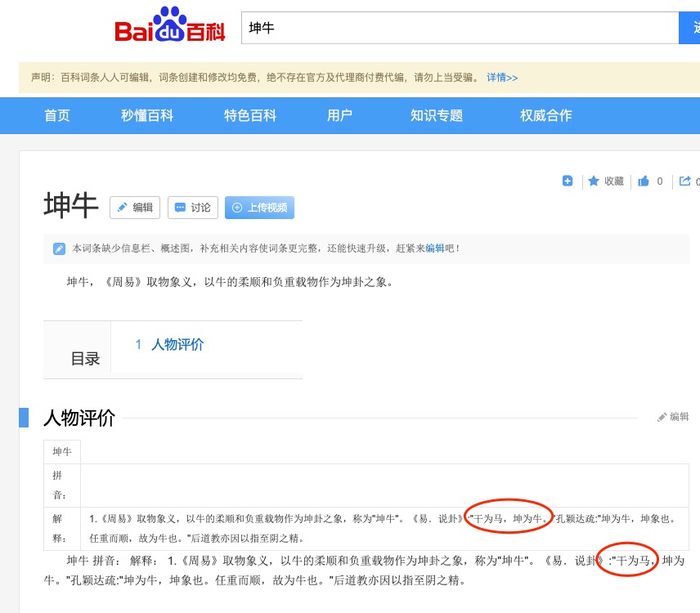This screenshot has height=613, width=700.
Task: Click the 详情>> link in the notice
Action: (502, 78)
